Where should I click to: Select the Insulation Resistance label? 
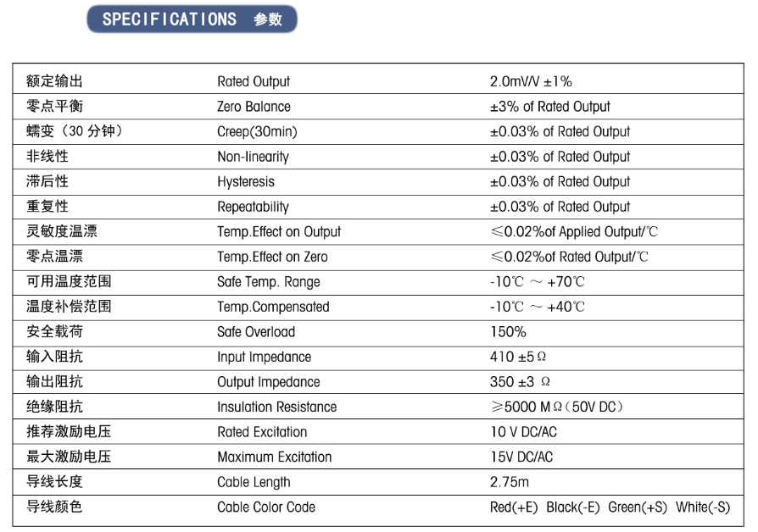pos(276,407)
